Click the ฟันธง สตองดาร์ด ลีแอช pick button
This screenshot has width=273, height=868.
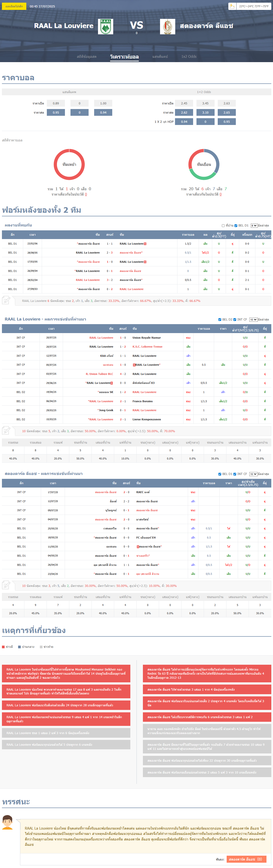[x=246, y=859]
